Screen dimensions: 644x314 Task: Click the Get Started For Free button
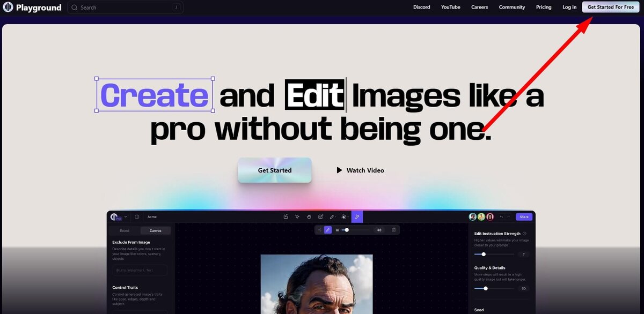tap(610, 8)
